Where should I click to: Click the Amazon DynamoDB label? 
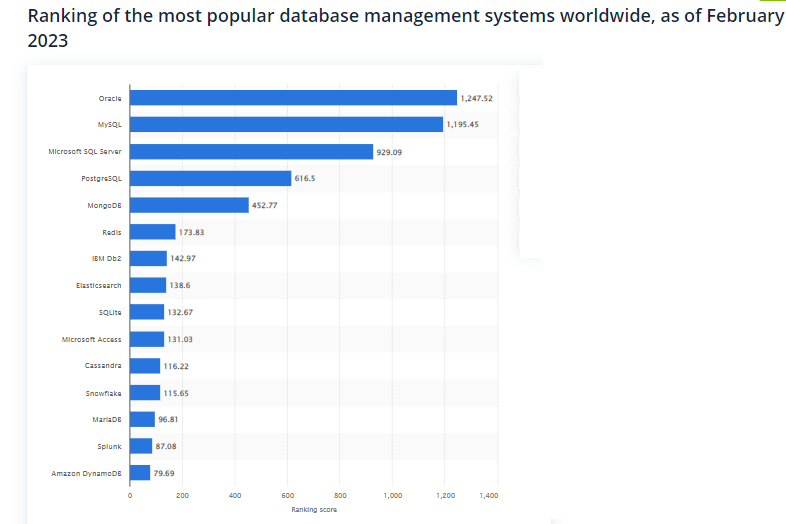[x=86, y=473]
